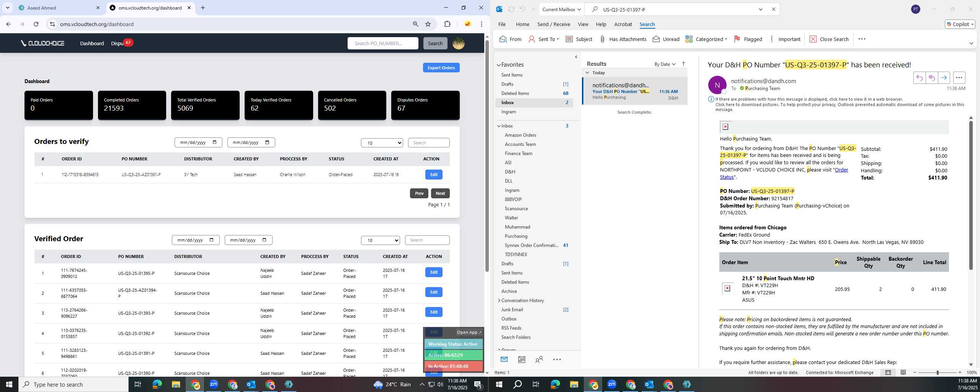Switch to Reading view in status bar
The height and width of the screenshot is (392, 980).
903,372
